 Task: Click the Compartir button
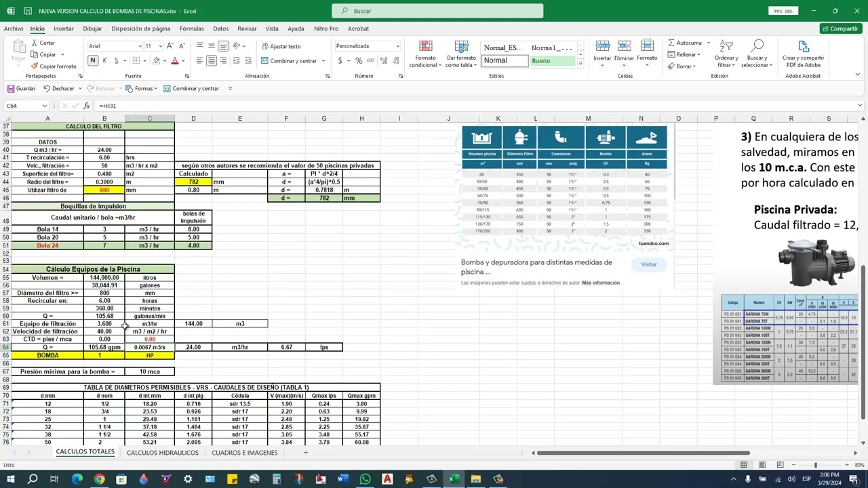(840, 28)
